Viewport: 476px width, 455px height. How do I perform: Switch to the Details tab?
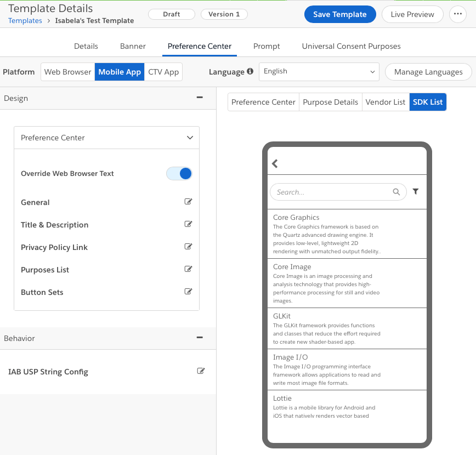click(86, 46)
